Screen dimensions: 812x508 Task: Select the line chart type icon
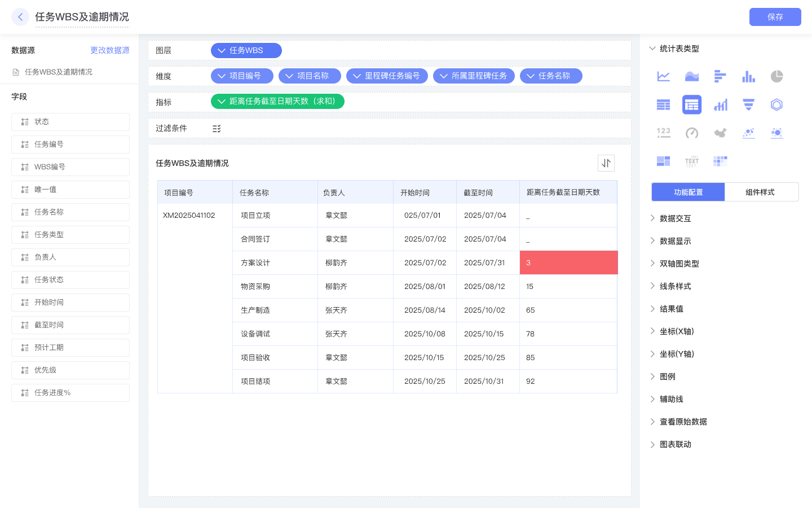point(664,76)
